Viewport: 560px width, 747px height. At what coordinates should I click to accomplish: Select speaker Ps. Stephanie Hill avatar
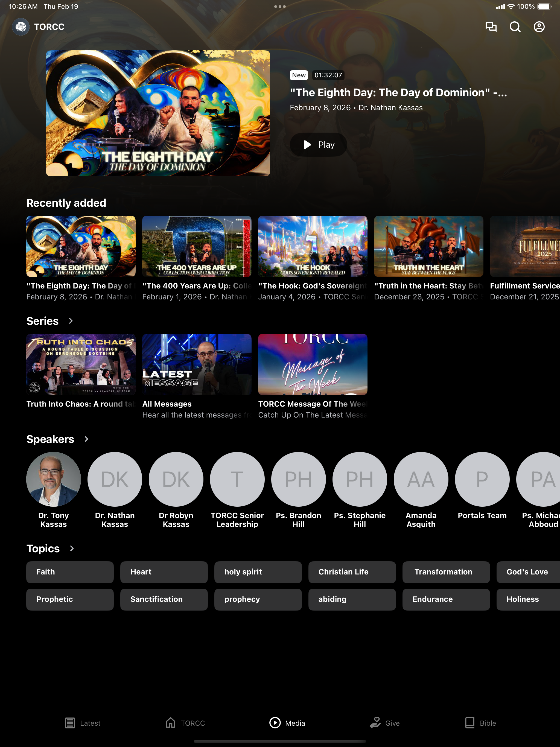click(x=360, y=479)
